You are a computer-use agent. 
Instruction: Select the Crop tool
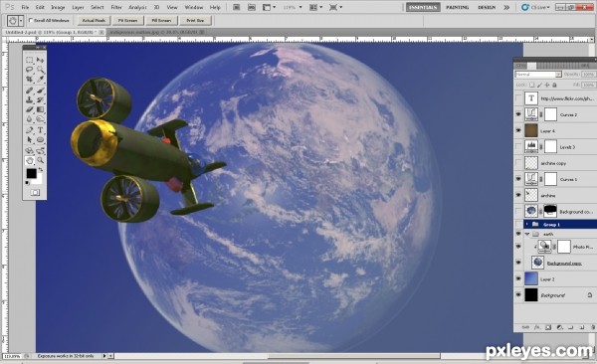(29, 80)
